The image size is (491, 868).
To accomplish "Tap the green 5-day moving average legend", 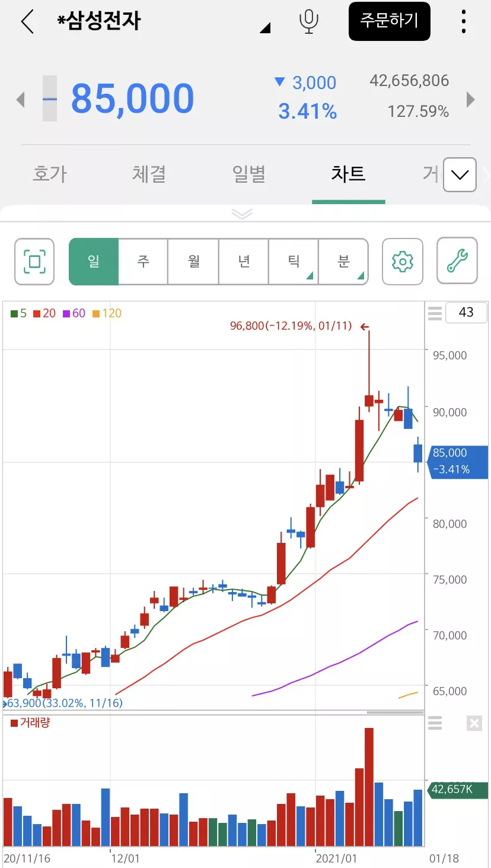I will click(18, 313).
